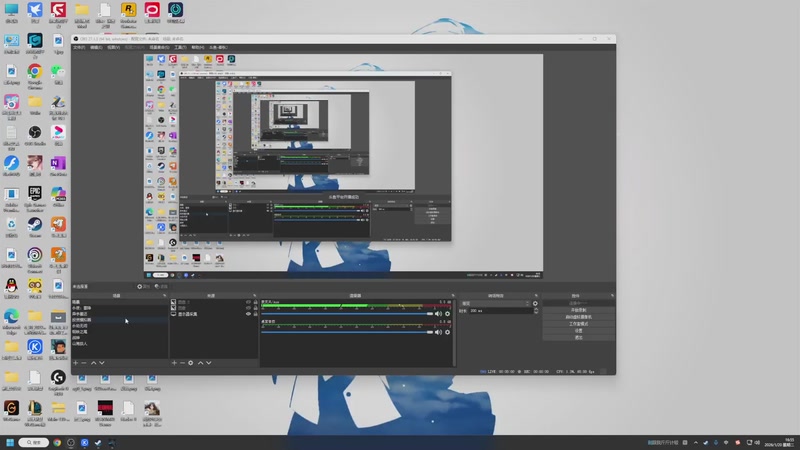Image resolution: width=800 pixels, height=450 pixels.
Task: Expand hidden system tray icons chevron
Action: point(695,443)
